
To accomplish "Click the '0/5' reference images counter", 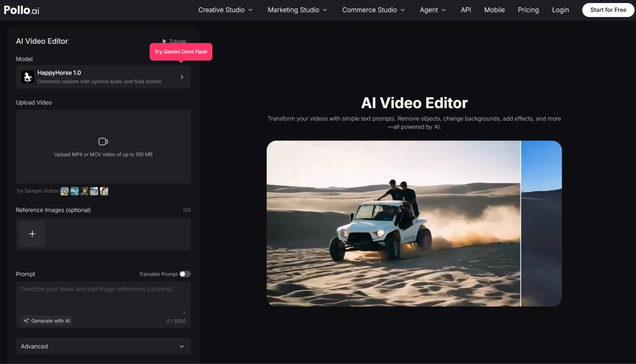I will (x=187, y=210).
